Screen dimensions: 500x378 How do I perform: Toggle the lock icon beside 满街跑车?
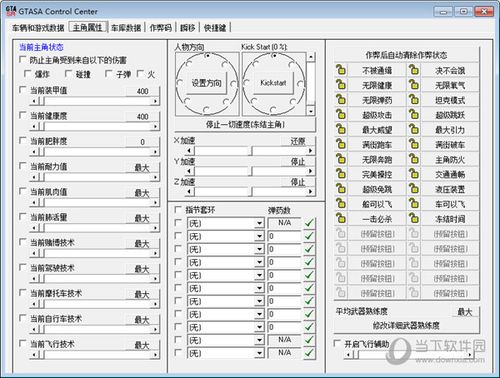[341, 144]
